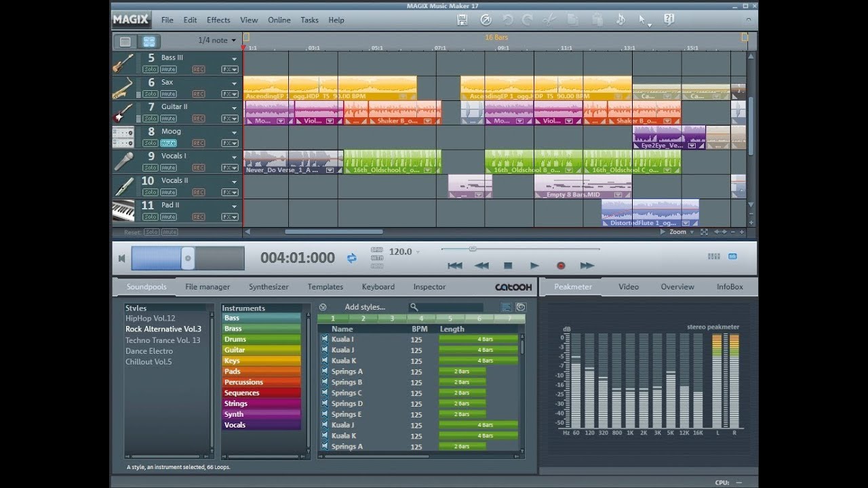The width and height of the screenshot is (868, 488).
Task: Click the play button
Action: click(x=534, y=266)
